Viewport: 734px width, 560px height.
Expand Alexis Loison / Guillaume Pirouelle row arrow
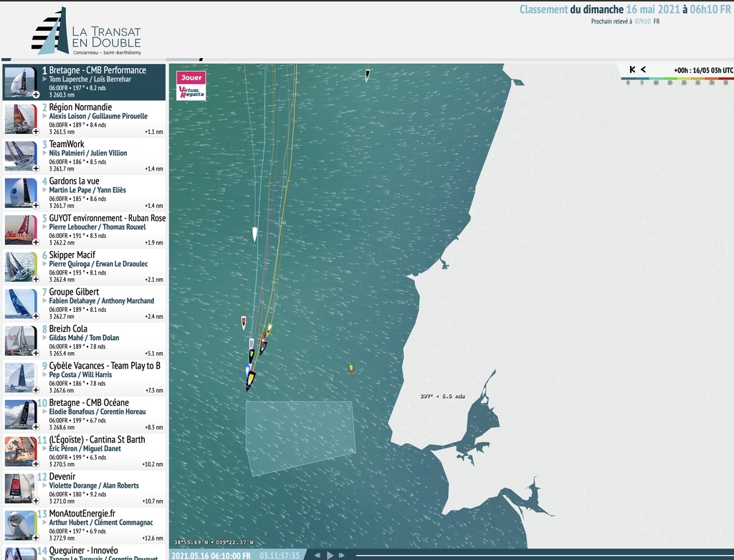(x=45, y=116)
